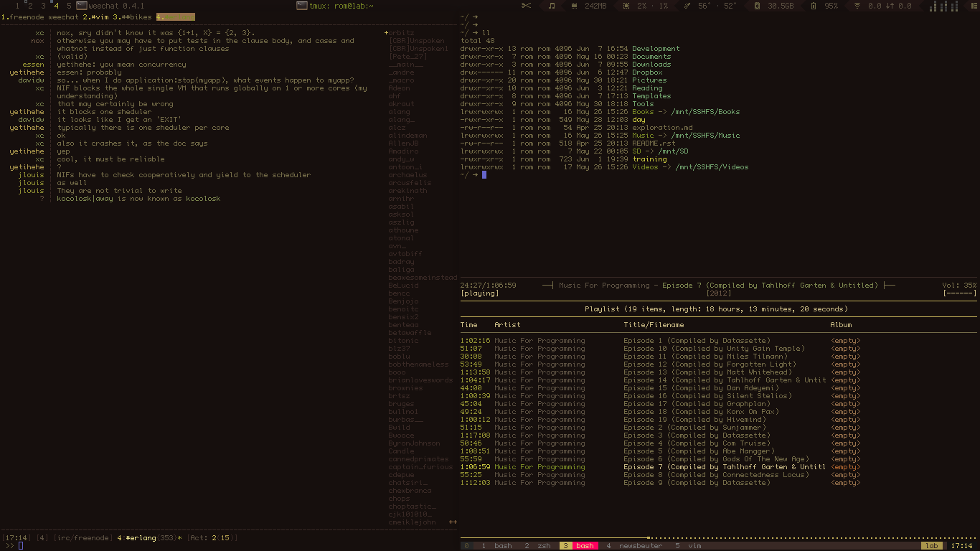
Task: Click terminal icon beside tmux: rom@lab title
Action: (303, 6)
